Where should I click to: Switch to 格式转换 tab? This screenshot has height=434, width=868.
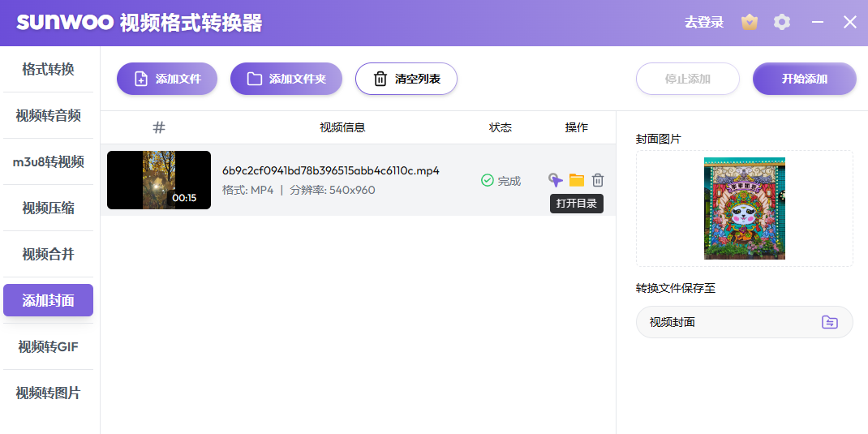(x=48, y=69)
